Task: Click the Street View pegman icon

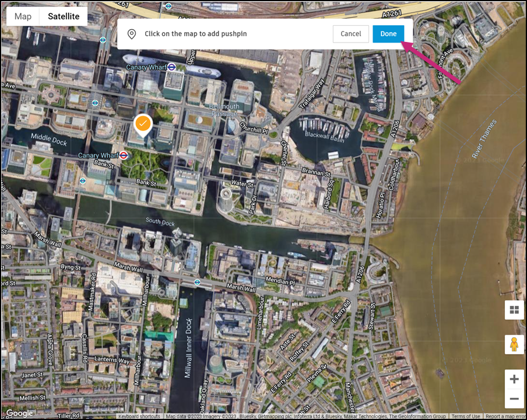Action: [514, 344]
